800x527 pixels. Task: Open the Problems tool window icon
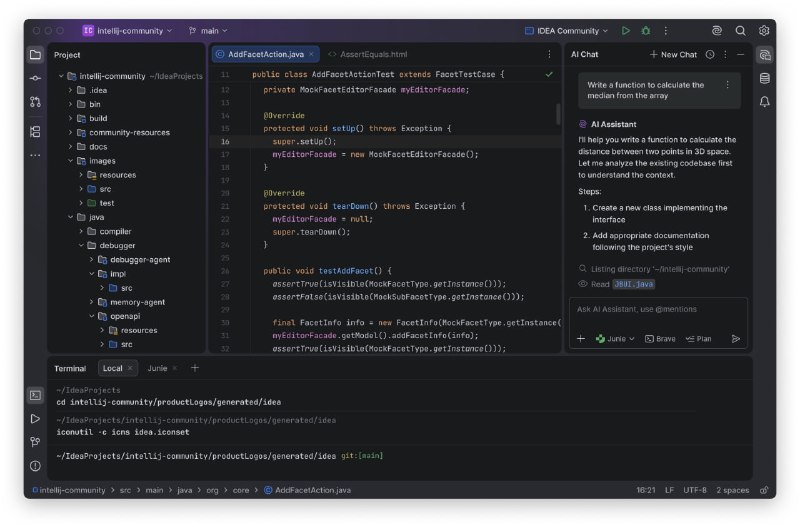(35, 466)
